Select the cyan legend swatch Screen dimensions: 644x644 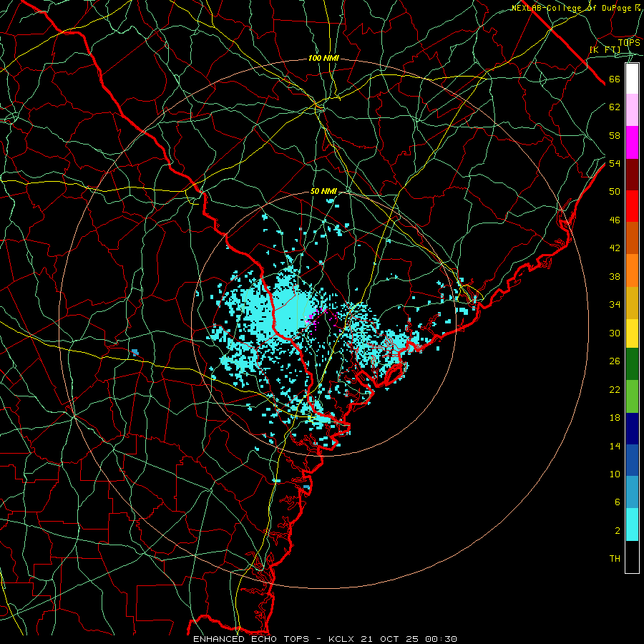click(x=632, y=525)
